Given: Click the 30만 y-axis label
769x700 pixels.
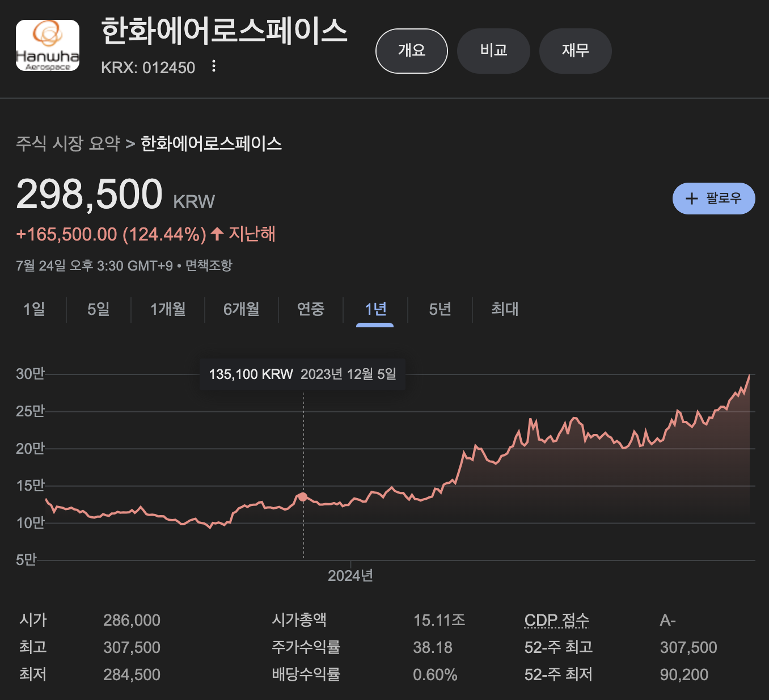Looking at the screenshot, I should (x=30, y=374).
